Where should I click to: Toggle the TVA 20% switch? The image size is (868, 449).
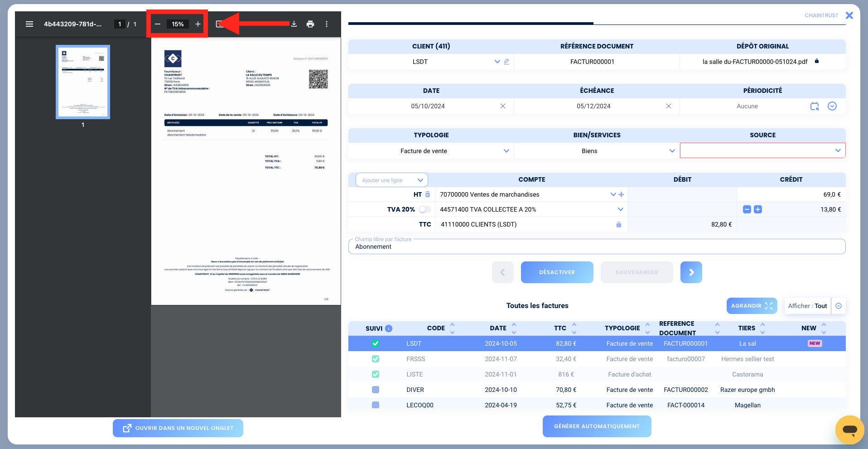425,209
